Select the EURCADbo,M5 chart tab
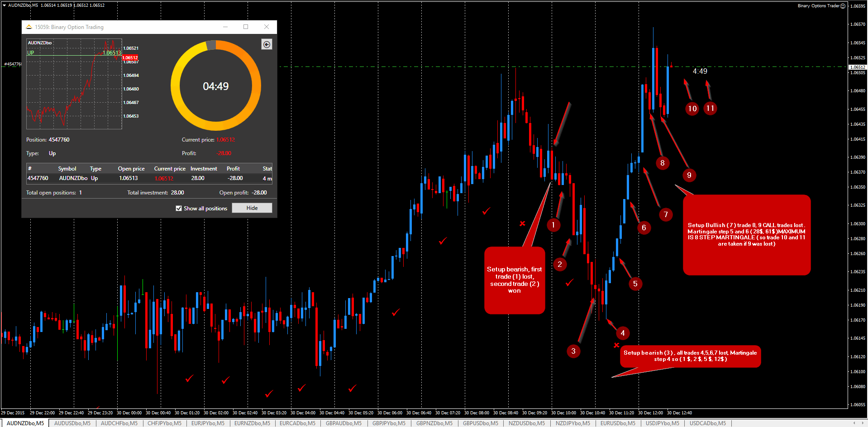868x427 pixels. click(x=297, y=423)
